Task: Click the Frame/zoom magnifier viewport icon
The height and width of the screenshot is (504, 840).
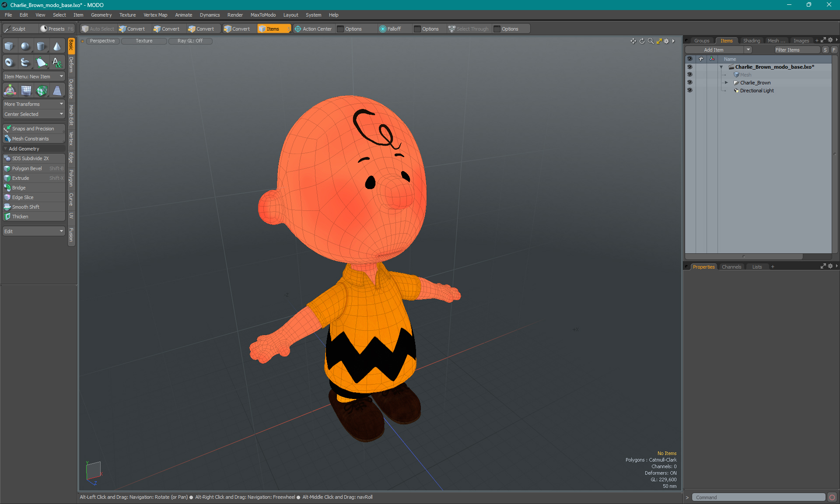Action: point(651,41)
